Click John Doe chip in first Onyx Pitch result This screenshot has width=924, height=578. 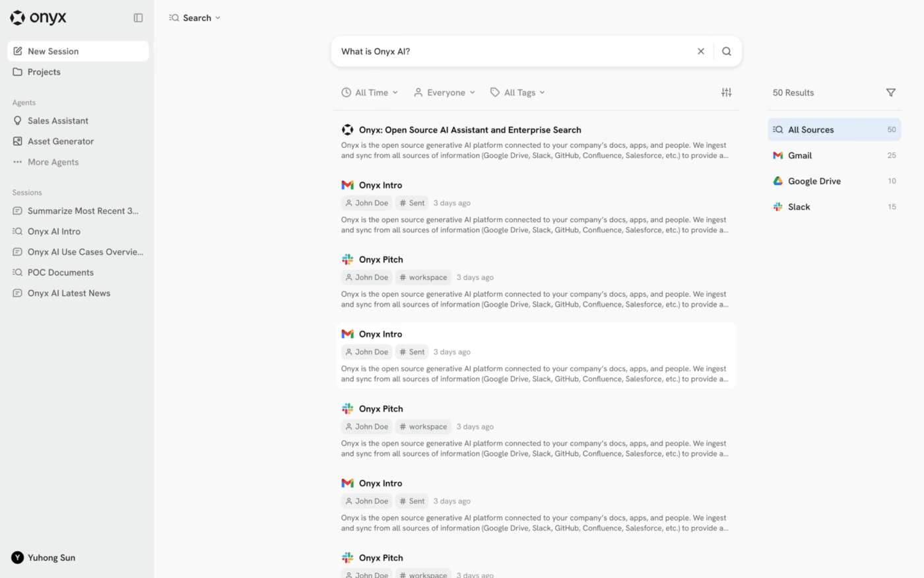click(x=367, y=277)
